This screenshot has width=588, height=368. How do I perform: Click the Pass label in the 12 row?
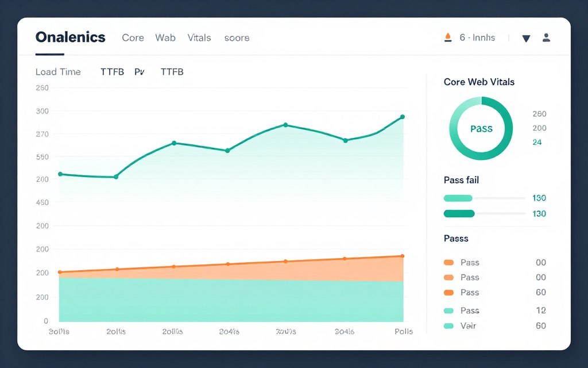click(470, 310)
